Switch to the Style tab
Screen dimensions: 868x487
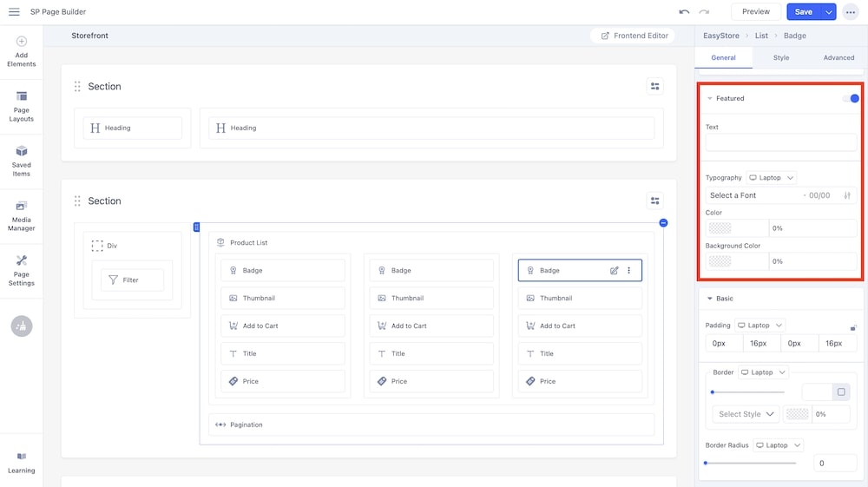[x=781, y=58]
